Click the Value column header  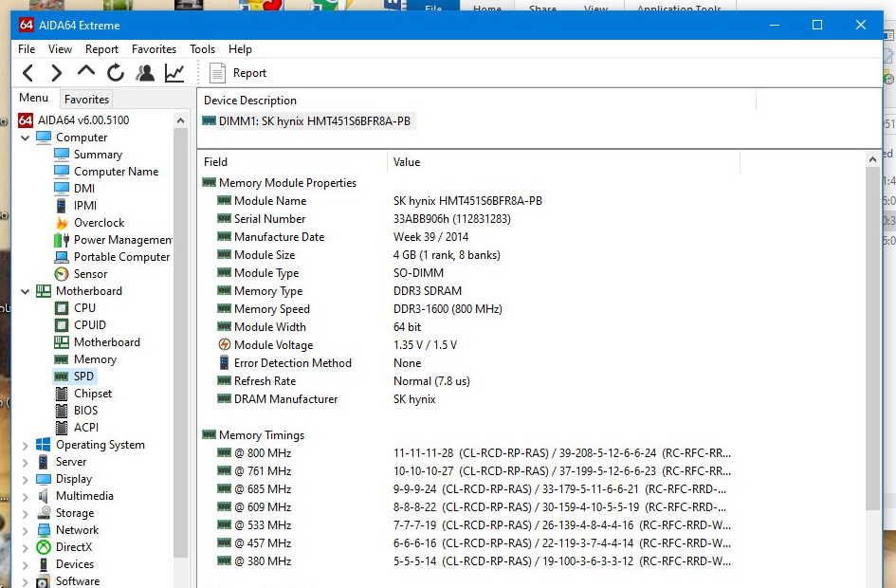coord(563,162)
